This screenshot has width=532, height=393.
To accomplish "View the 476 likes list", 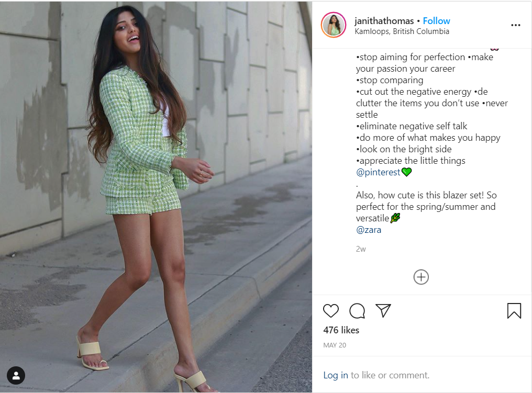I will 341,330.
